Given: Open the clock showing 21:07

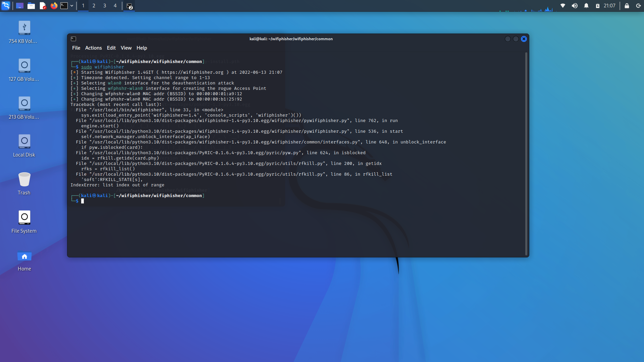Looking at the screenshot, I should pyautogui.click(x=609, y=6).
